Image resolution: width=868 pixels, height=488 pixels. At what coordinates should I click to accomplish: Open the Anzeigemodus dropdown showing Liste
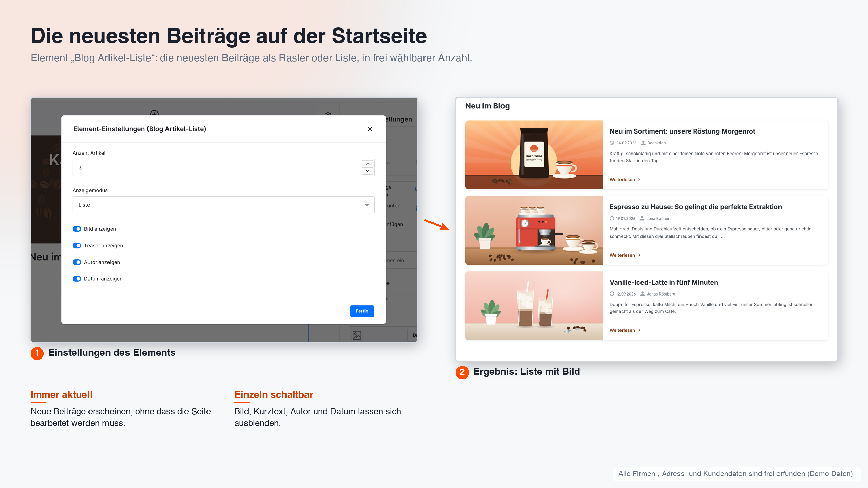pos(223,205)
